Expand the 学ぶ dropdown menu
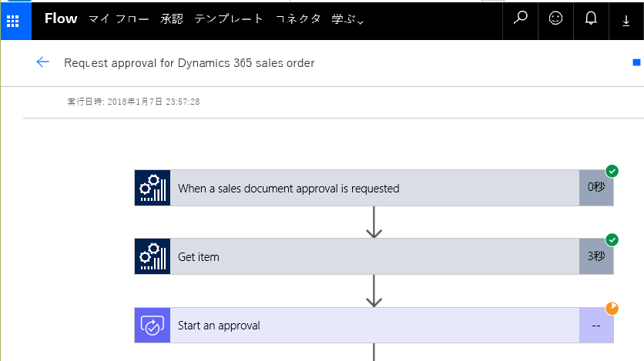 click(x=347, y=19)
